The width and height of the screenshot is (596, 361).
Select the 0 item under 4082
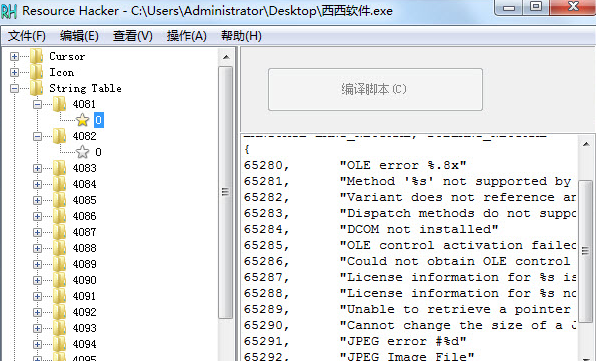[x=98, y=152]
